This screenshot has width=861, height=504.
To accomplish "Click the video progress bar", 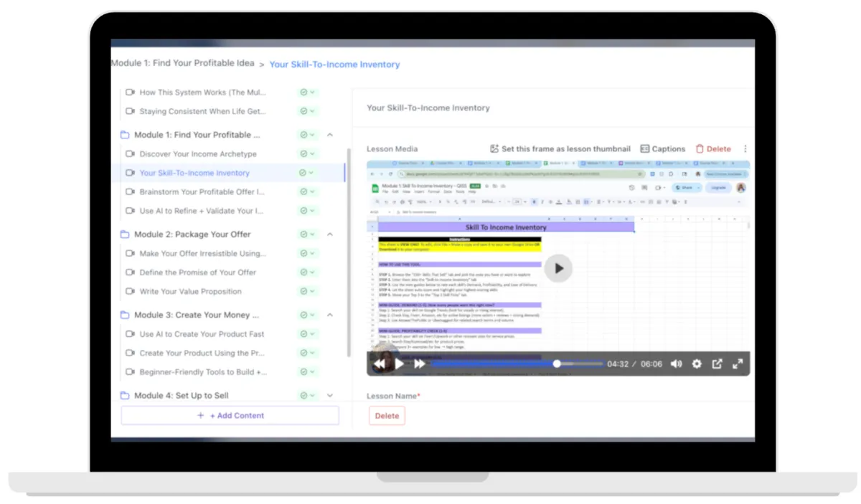I will [x=517, y=364].
